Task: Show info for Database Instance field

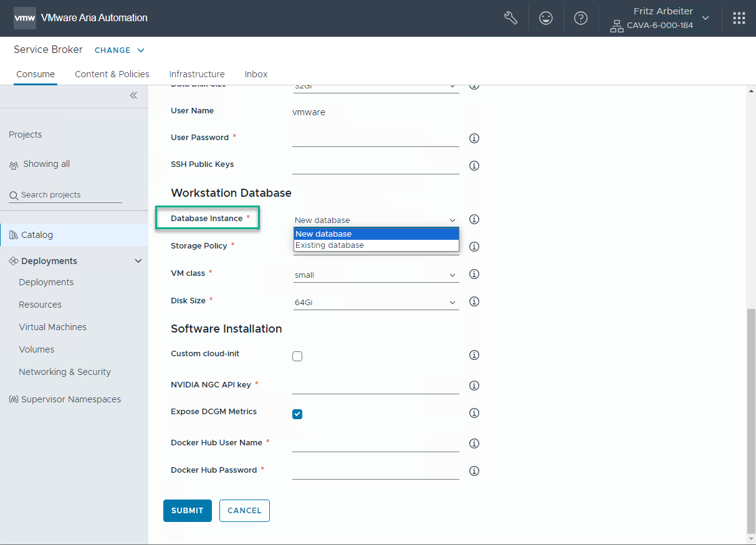Action: point(474,219)
